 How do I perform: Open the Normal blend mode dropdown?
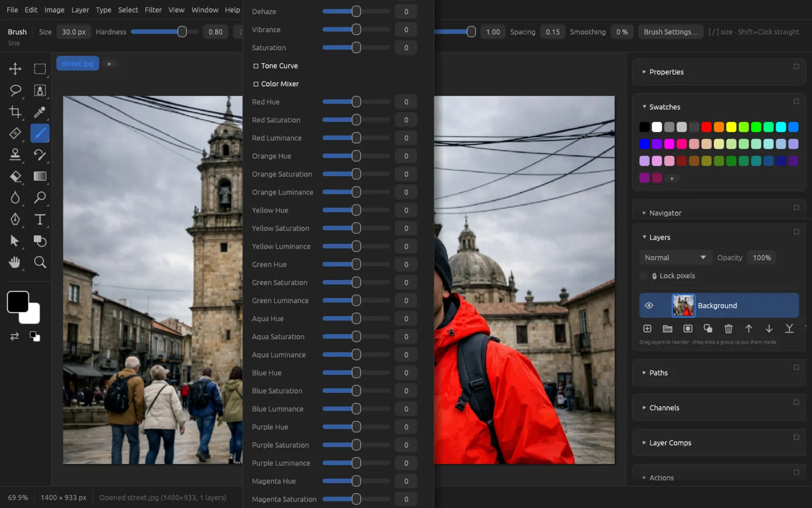[675, 258]
